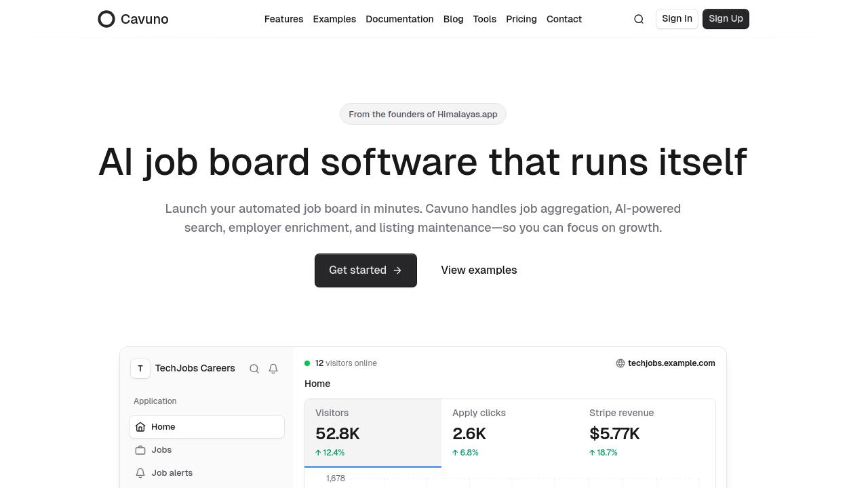868x488 pixels.
Task: Click the Sign Up button
Action: [x=726, y=19]
